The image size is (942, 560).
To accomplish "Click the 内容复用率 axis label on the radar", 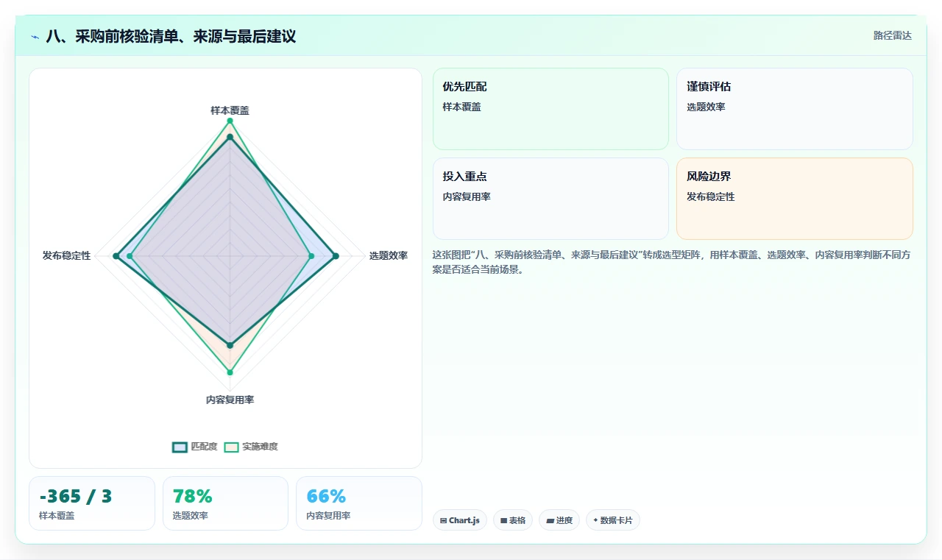I will 230,400.
